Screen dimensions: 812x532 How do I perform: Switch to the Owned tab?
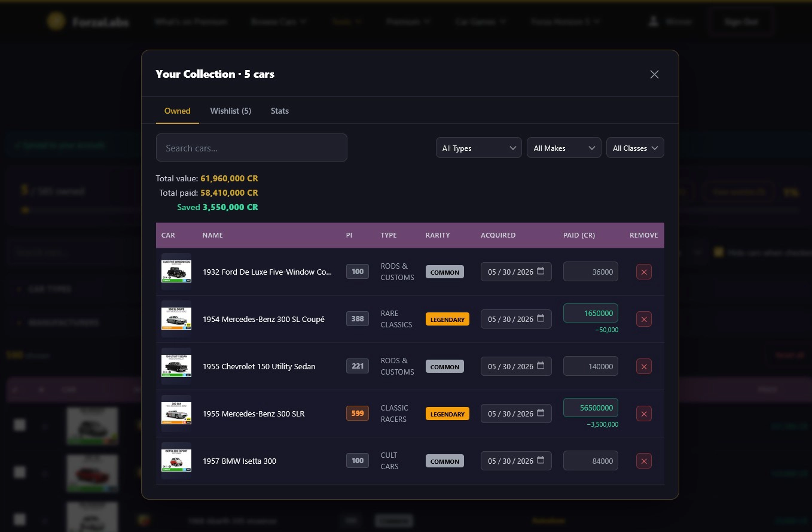click(x=178, y=111)
